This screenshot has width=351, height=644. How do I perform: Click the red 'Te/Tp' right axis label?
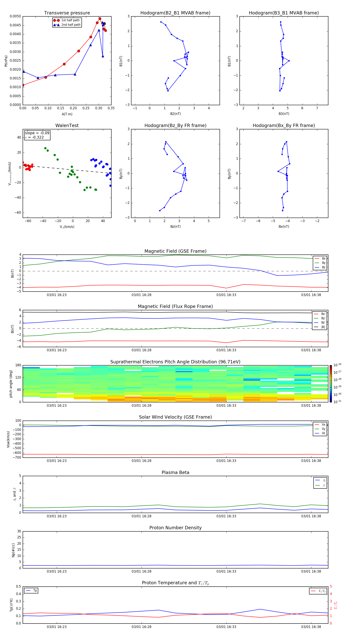pos(336,605)
